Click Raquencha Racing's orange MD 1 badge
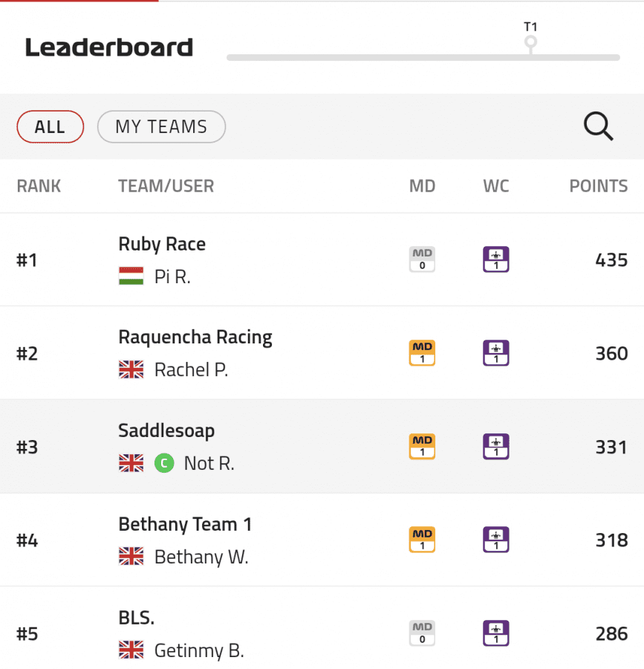The width and height of the screenshot is (644, 669). [x=422, y=353]
